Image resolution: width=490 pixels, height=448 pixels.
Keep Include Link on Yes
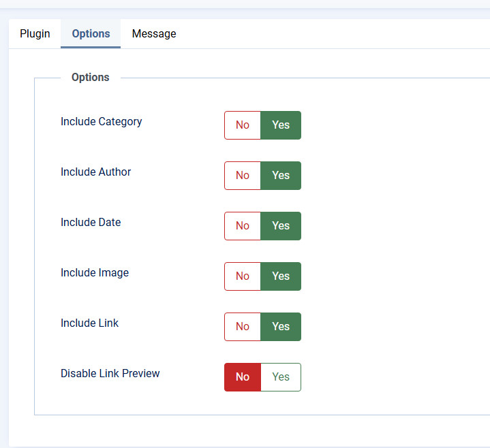click(x=281, y=327)
